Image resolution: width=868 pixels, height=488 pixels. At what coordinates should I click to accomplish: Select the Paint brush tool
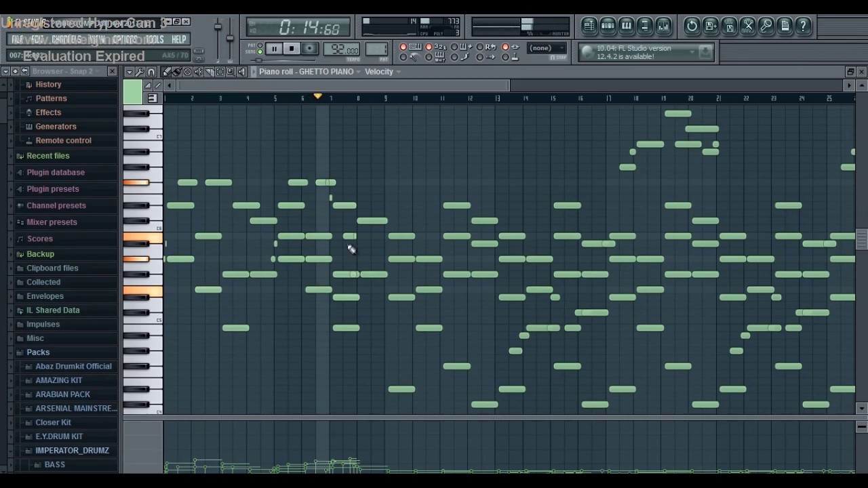176,72
